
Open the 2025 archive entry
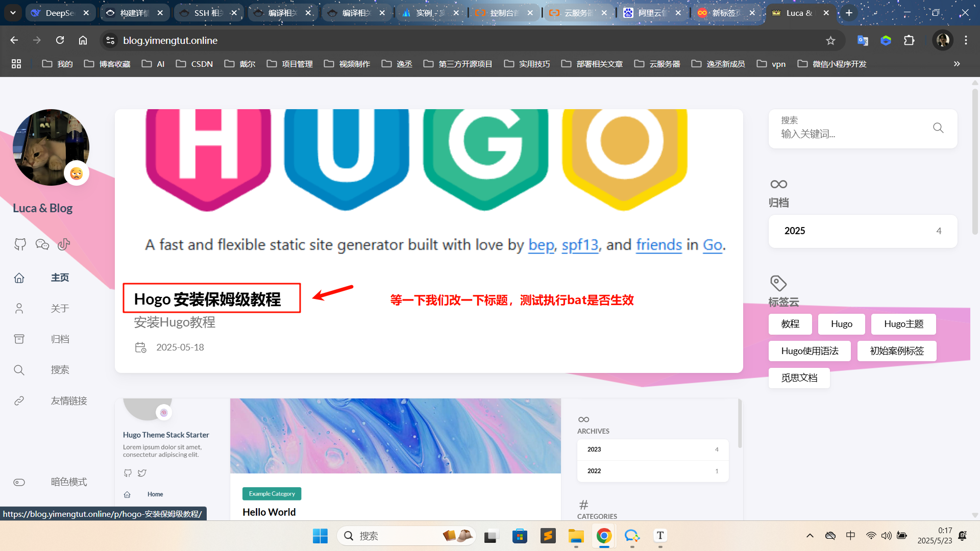(x=863, y=231)
